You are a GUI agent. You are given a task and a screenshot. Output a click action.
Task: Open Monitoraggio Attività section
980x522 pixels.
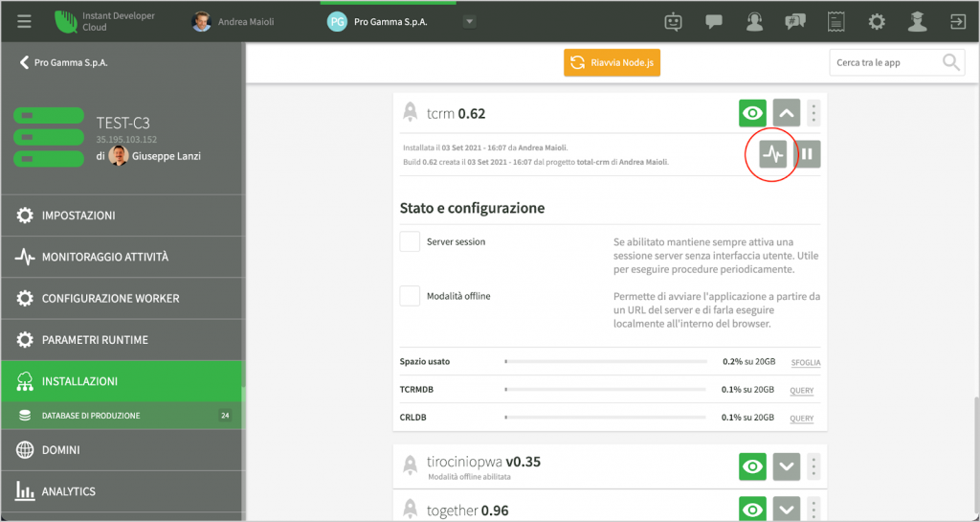click(122, 257)
